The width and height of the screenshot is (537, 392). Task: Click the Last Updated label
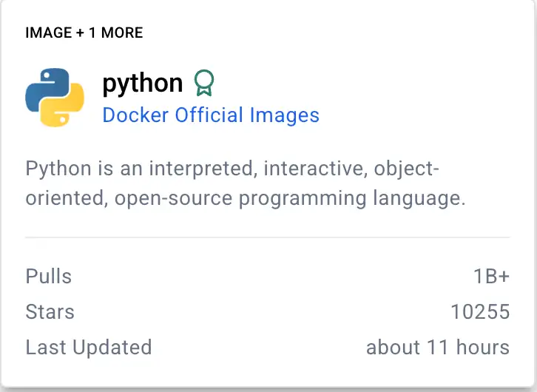89,347
